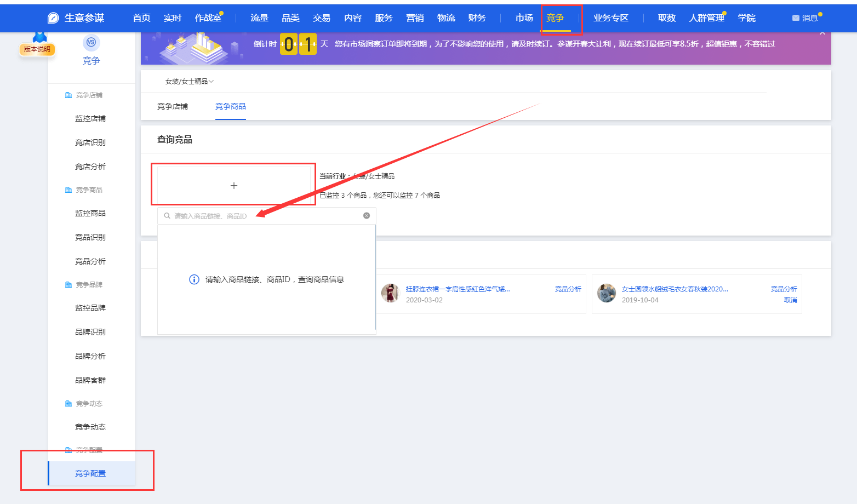857x504 pixels.
Task: Click the red dress product thumbnail
Action: point(390,293)
